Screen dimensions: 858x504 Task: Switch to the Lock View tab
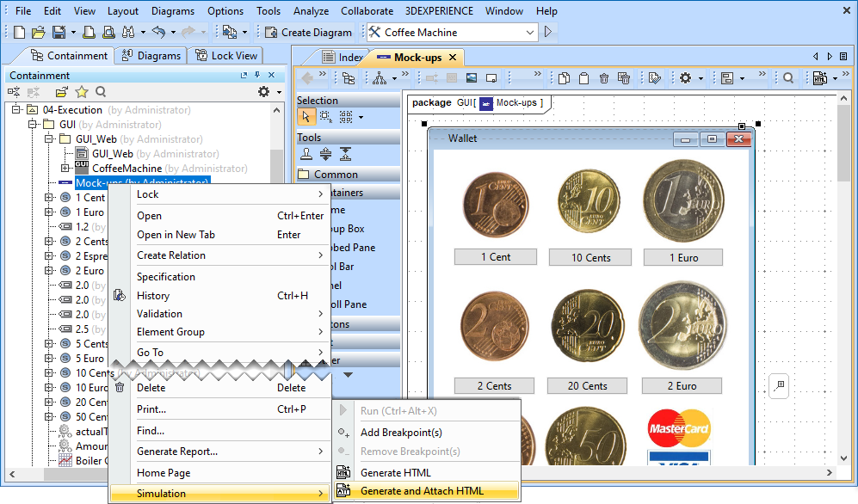tap(226, 55)
